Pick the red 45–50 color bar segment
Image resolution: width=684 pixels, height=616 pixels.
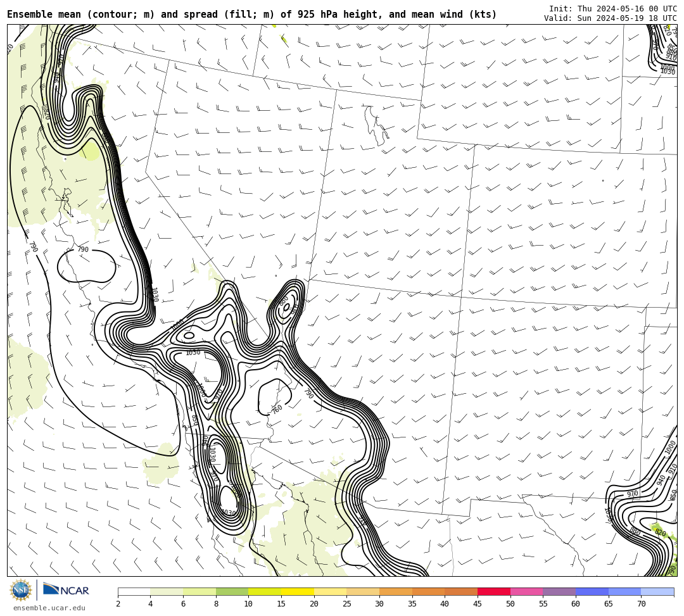pyautogui.click(x=494, y=591)
